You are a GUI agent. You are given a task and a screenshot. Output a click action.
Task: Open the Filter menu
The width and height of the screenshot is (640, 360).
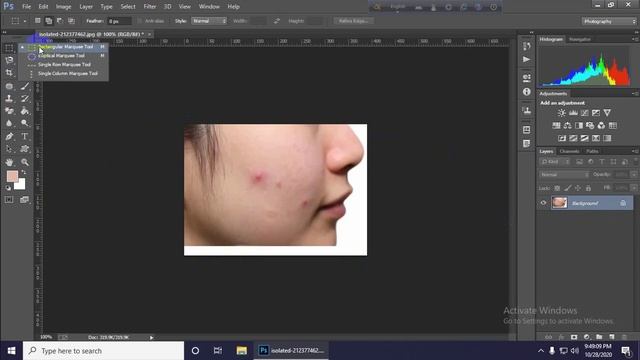pos(150,7)
